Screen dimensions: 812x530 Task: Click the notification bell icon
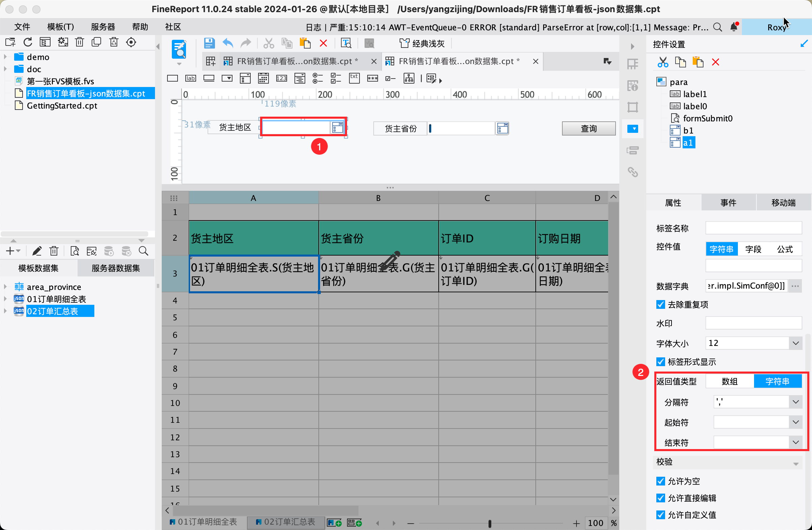733,27
